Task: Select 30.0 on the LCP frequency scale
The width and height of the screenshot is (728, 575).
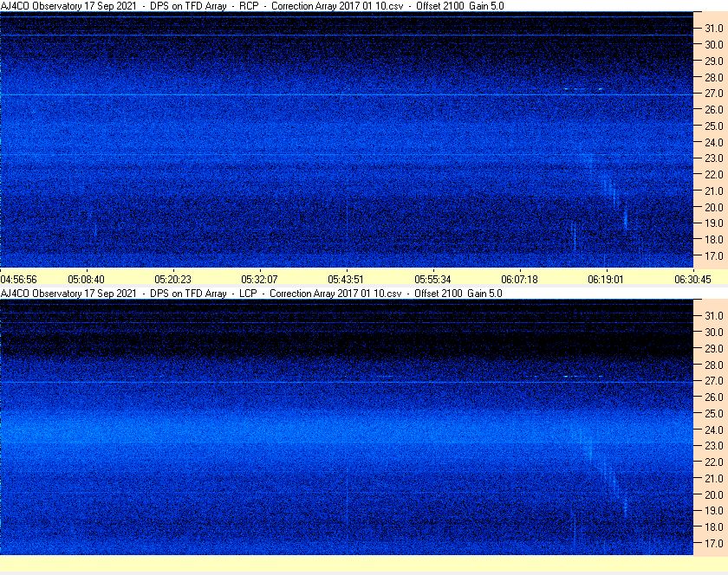Action: 714,332
